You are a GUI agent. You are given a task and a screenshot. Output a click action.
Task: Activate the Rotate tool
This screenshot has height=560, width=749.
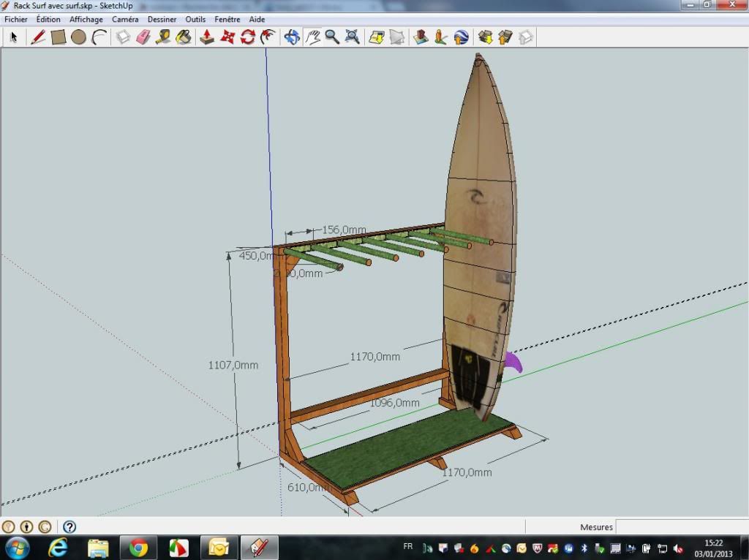(x=247, y=37)
